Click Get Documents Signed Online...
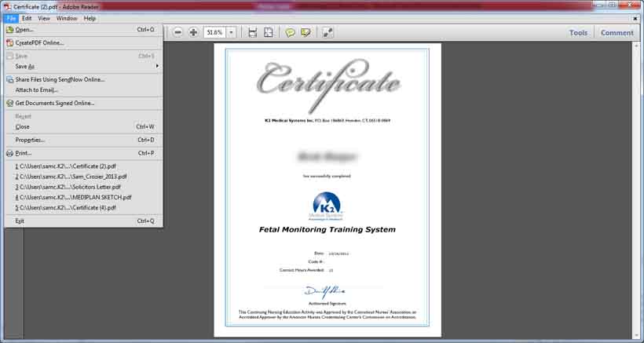The width and height of the screenshot is (644, 343). pyautogui.click(x=55, y=103)
